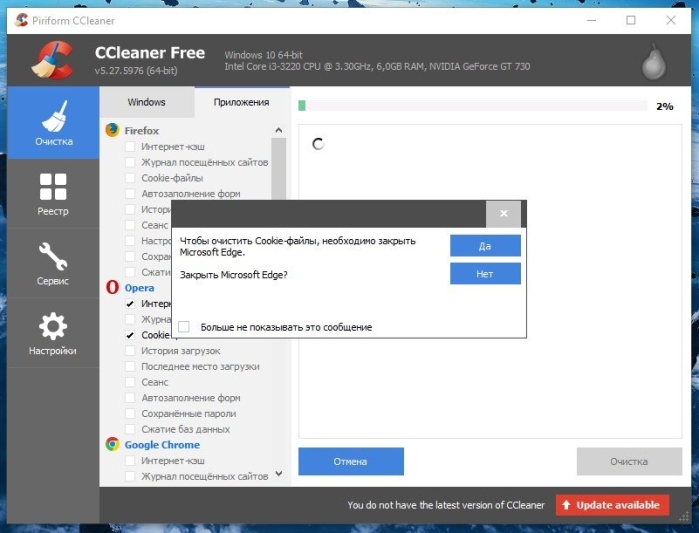Check Firefox Журнал посещённых сайтов checkbox
Viewport: 699px width, 533px height.
click(x=130, y=162)
